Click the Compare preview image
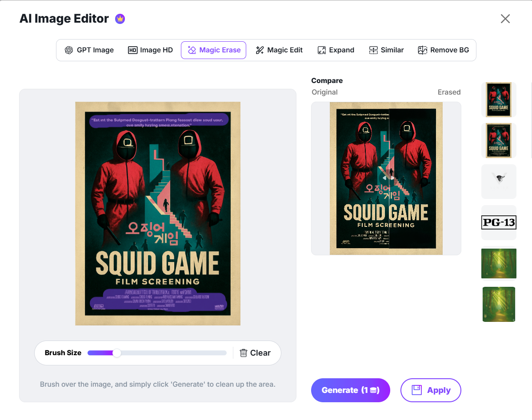 [386, 178]
